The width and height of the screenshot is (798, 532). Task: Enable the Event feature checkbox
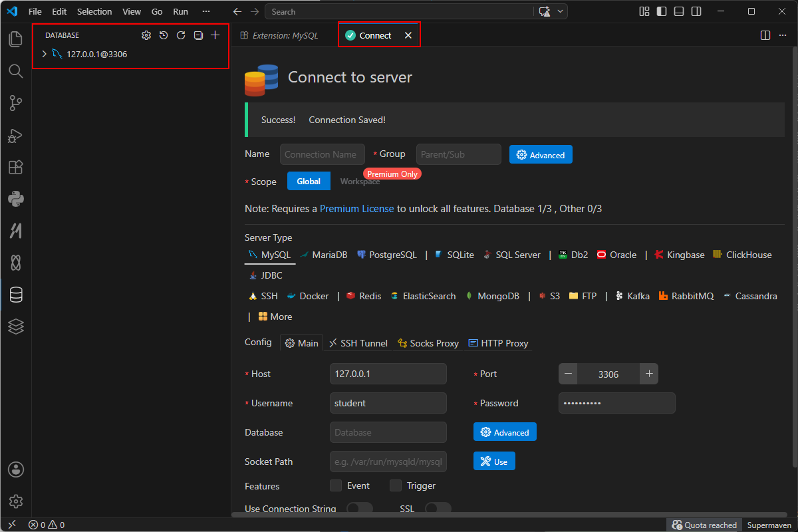pyautogui.click(x=336, y=485)
